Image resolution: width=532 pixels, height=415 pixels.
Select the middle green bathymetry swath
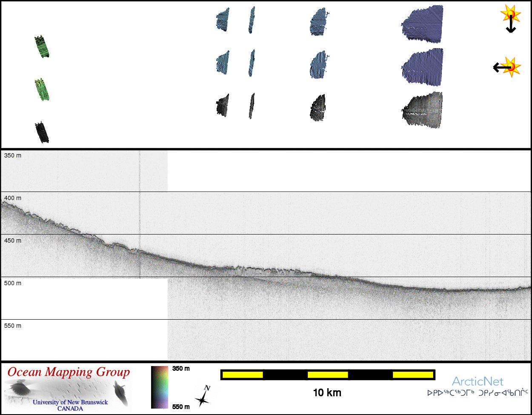[x=42, y=89]
